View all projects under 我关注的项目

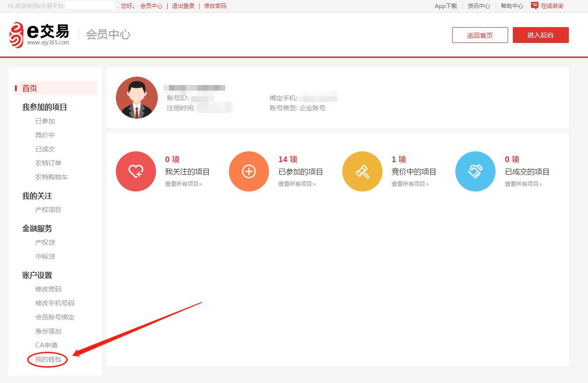click(184, 184)
